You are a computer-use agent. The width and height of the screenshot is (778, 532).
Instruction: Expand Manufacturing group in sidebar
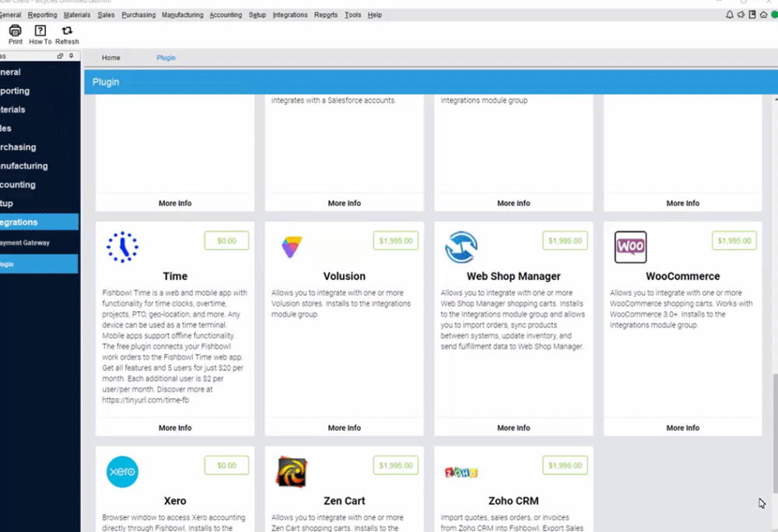(39, 166)
